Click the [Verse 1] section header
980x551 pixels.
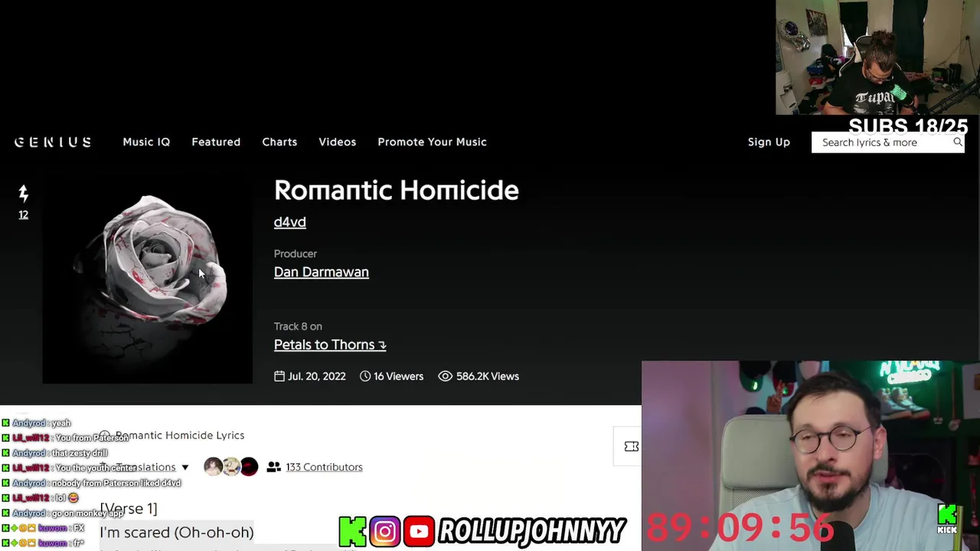pos(129,508)
